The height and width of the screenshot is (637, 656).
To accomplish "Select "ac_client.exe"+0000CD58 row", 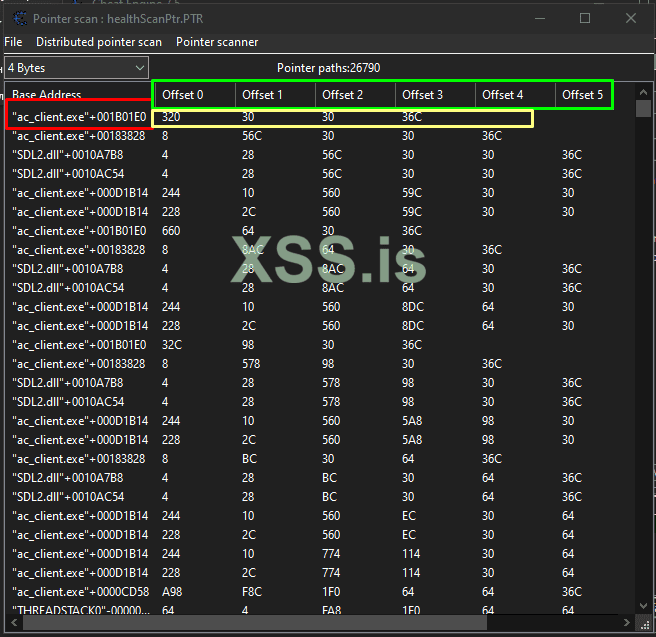I will pyautogui.click(x=320, y=592).
